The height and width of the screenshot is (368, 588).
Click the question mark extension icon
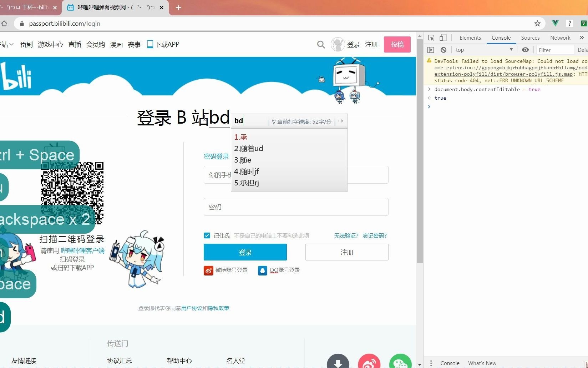(569, 23)
